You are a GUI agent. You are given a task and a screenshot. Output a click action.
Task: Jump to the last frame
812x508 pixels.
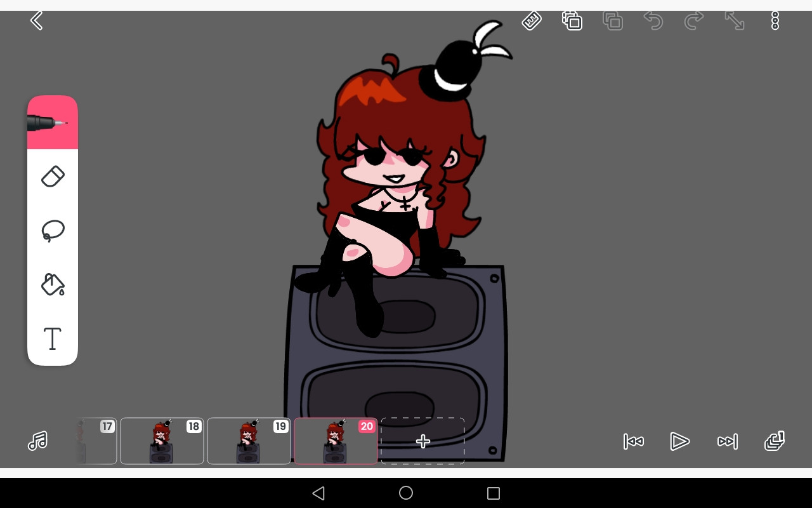[x=728, y=441]
